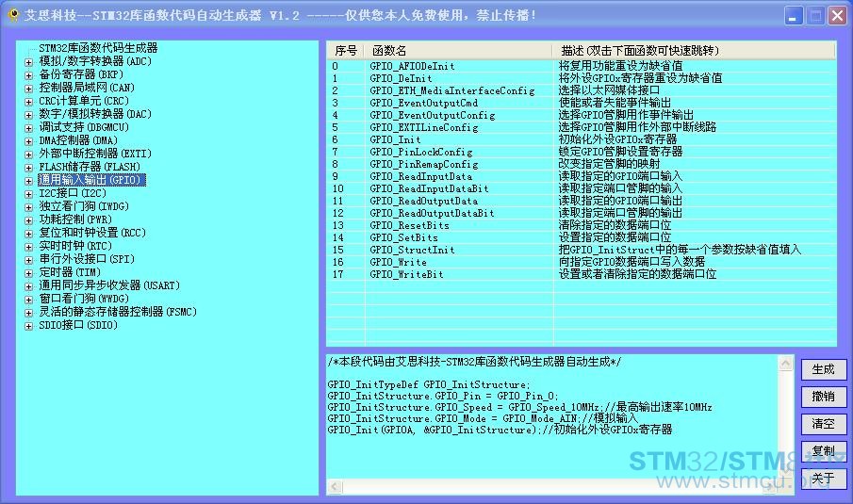Expand the FLASH储存器 (FLASH) node

[29, 168]
